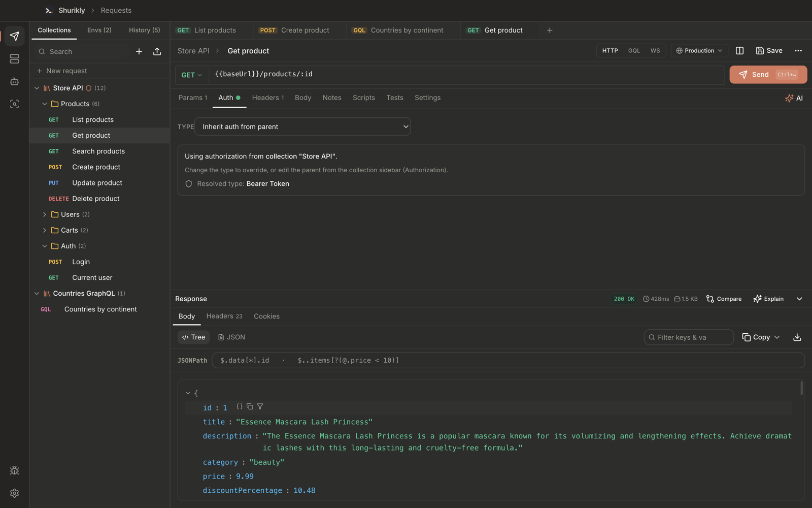Image resolution: width=812 pixels, height=508 pixels.
Task: Open the environments server icon in sidebar
Action: point(14,59)
